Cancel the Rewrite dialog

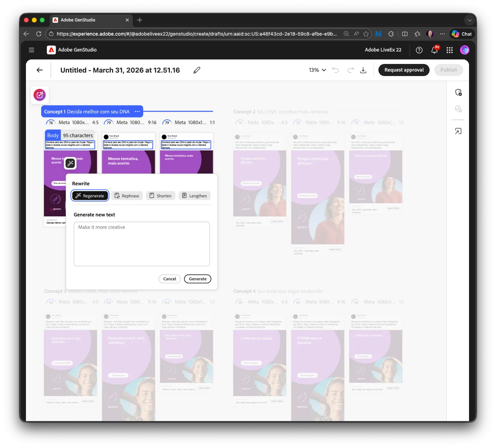coord(169,279)
